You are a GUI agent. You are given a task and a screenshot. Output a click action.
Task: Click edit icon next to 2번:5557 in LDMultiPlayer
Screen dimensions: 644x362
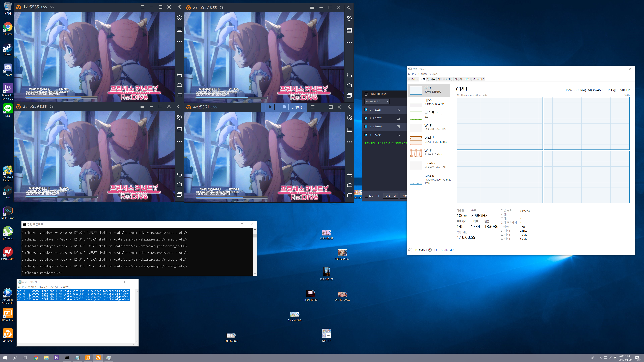(398, 118)
